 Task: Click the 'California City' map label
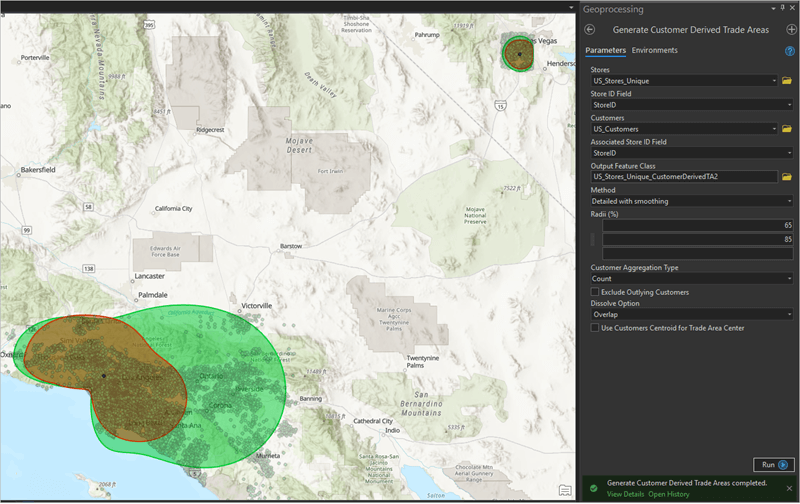pyautogui.click(x=173, y=208)
